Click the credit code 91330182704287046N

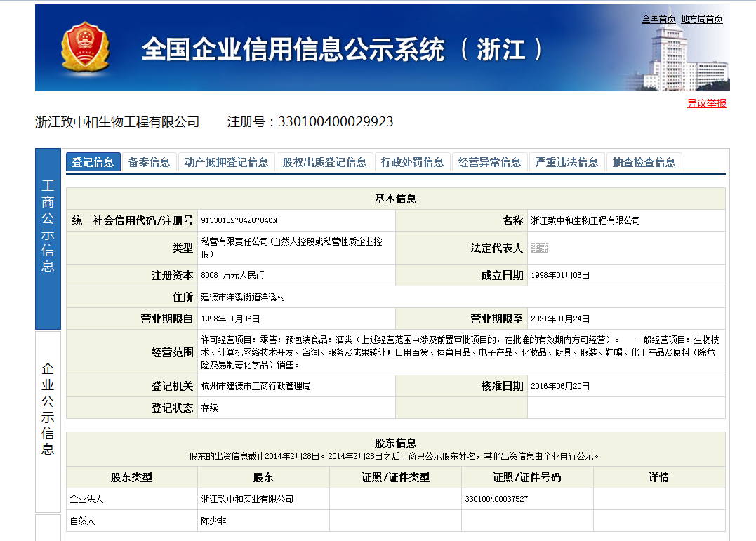click(239, 220)
